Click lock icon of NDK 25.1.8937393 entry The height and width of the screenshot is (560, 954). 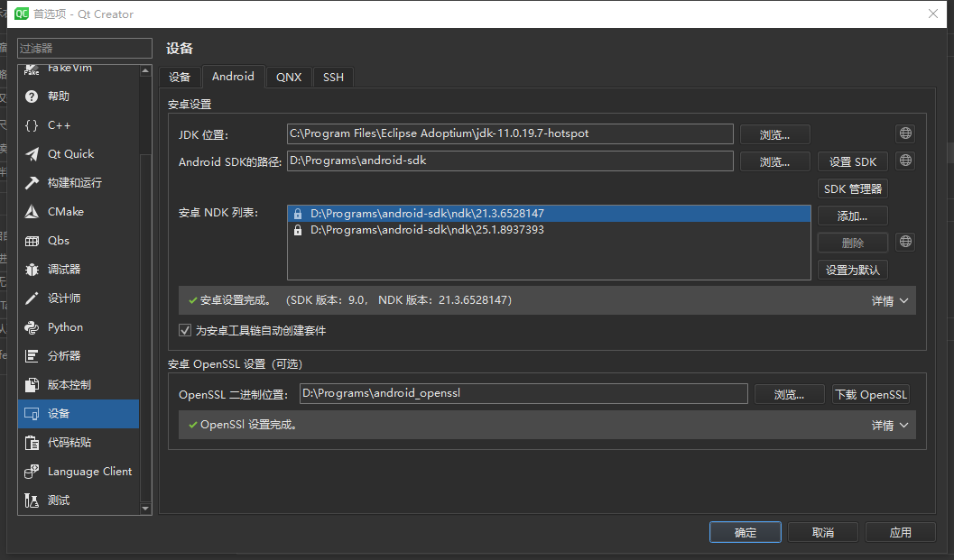pyautogui.click(x=298, y=230)
